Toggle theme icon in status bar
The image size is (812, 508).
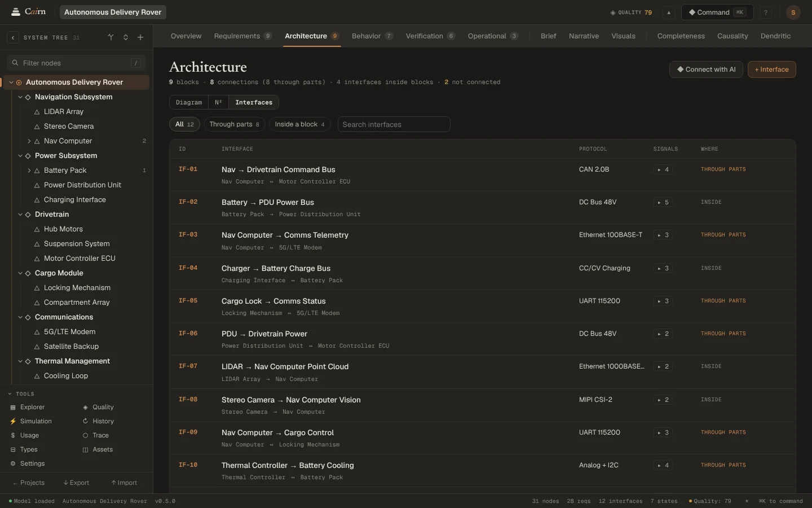click(747, 501)
